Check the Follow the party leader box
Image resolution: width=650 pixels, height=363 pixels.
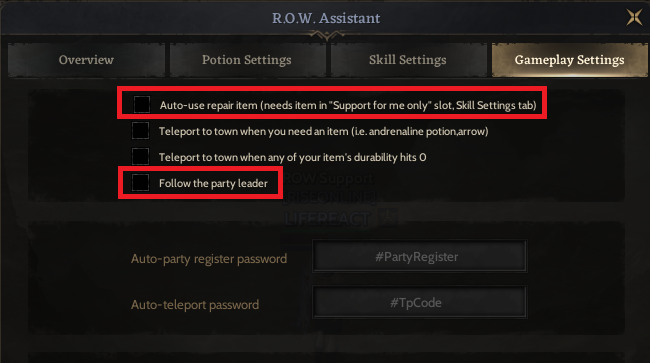tap(141, 183)
